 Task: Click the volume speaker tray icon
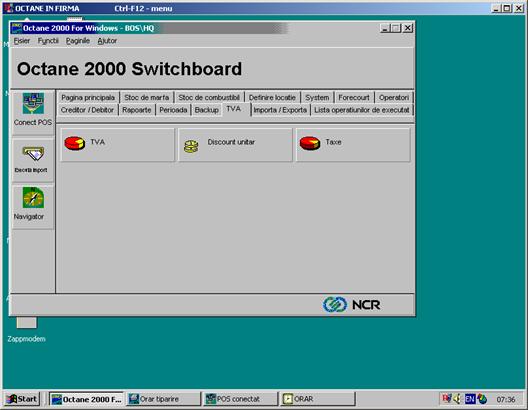(x=457, y=399)
